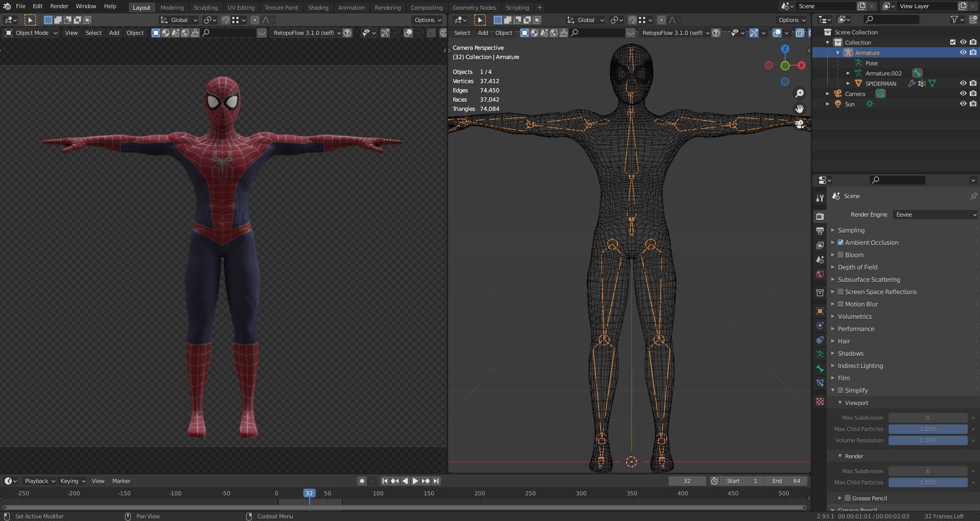Toggle camera view gizmo in right viewport

click(x=799, y=123)
